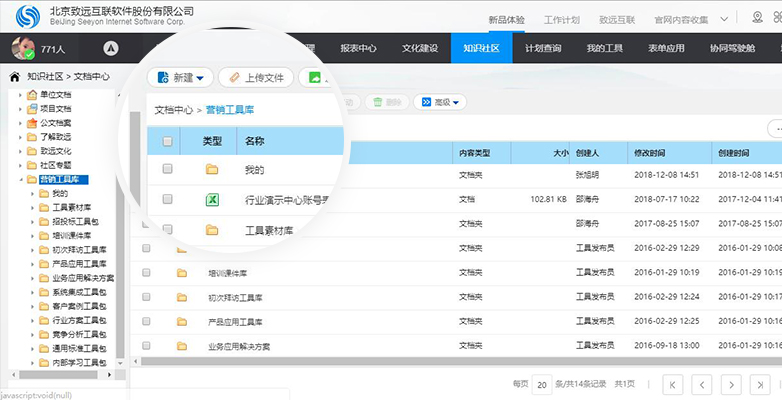
Task: Click the 工作计划 link in the top bar
Action: coord(562,20)
